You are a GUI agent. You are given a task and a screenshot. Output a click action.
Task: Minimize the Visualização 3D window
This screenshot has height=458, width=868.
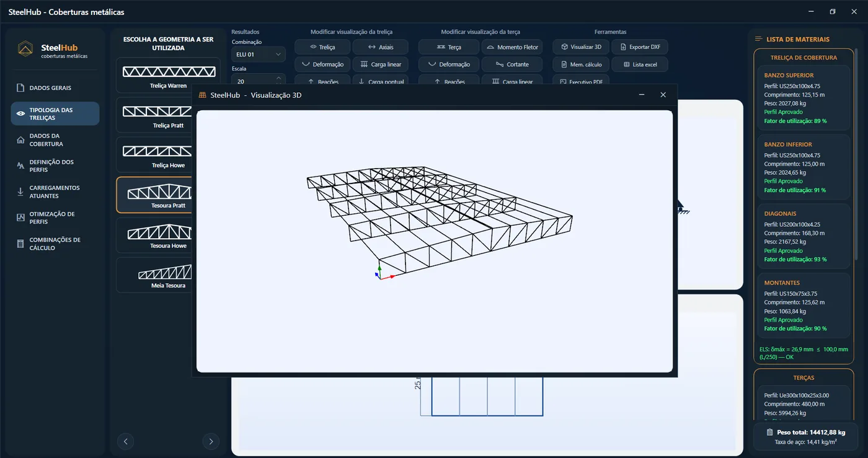coord(642,95)
